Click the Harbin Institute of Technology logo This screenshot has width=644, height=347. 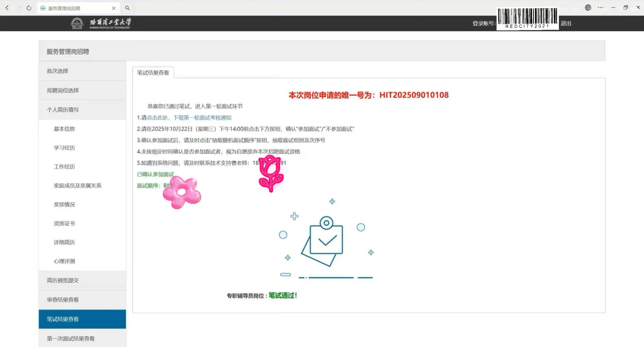click(101, 23)
